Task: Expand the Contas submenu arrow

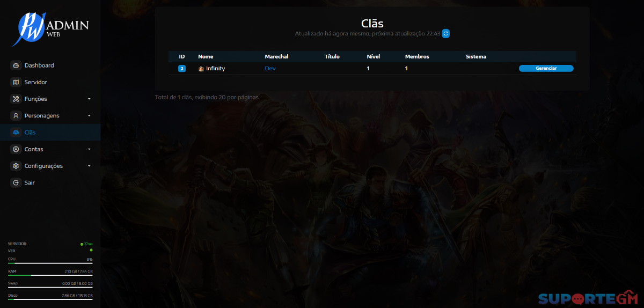Action: click(x=89, y=149)
